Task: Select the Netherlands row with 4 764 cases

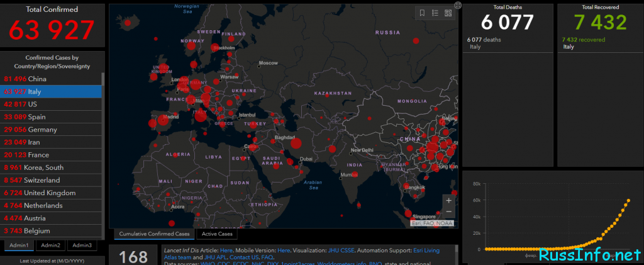Action: pos(51,206)
